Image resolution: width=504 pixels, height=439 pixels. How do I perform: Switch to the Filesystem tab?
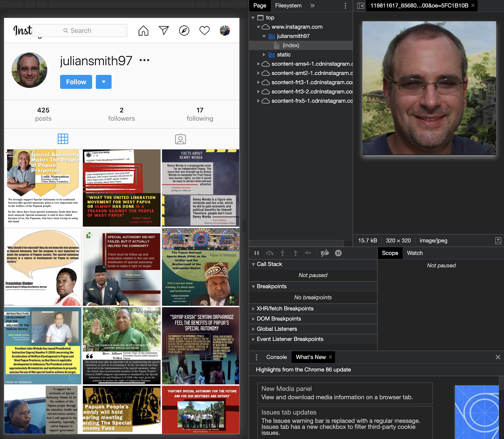coord(288,6)
